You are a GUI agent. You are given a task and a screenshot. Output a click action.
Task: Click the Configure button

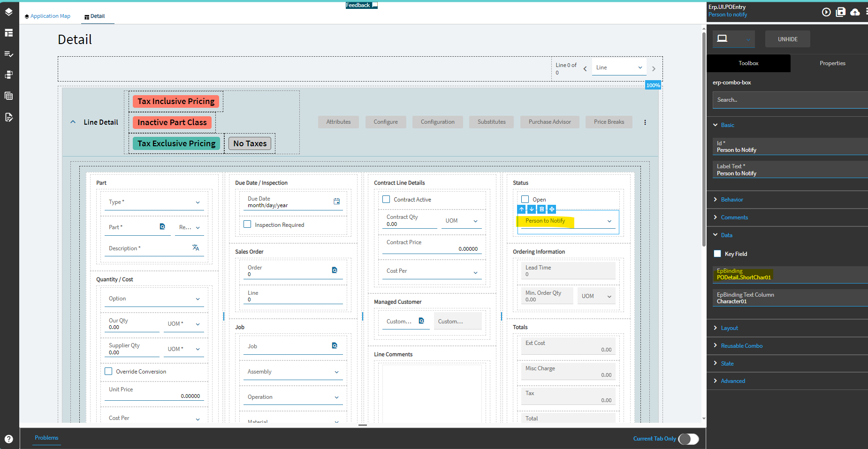(386, 122)
